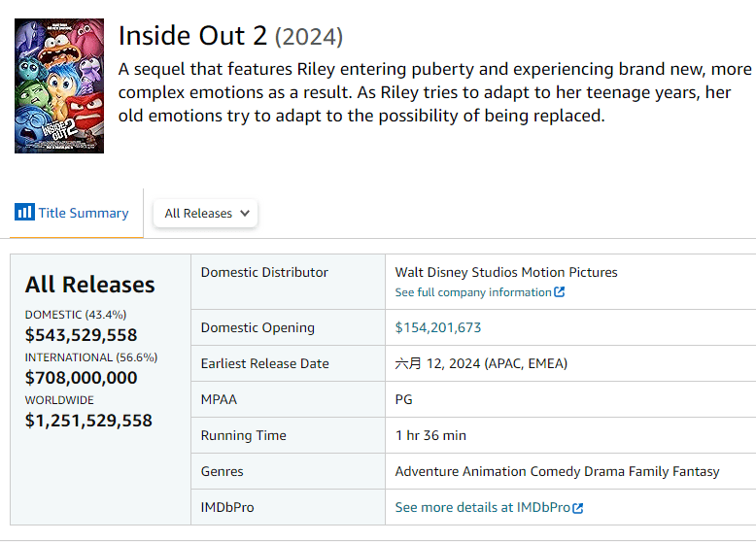Click the external link icon after IMDbPro details
This screenshot has height=542, width=756.
[x=577, y=508]
